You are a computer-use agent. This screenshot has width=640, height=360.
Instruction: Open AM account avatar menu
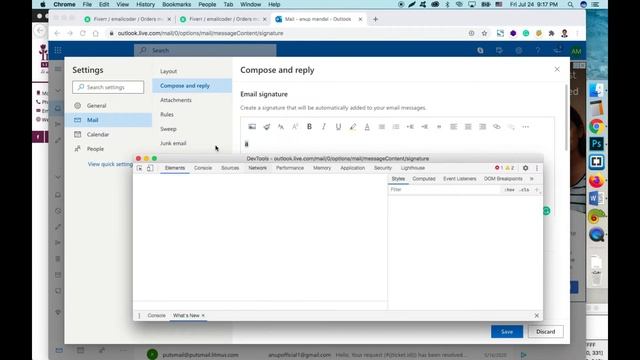(576, 51)
